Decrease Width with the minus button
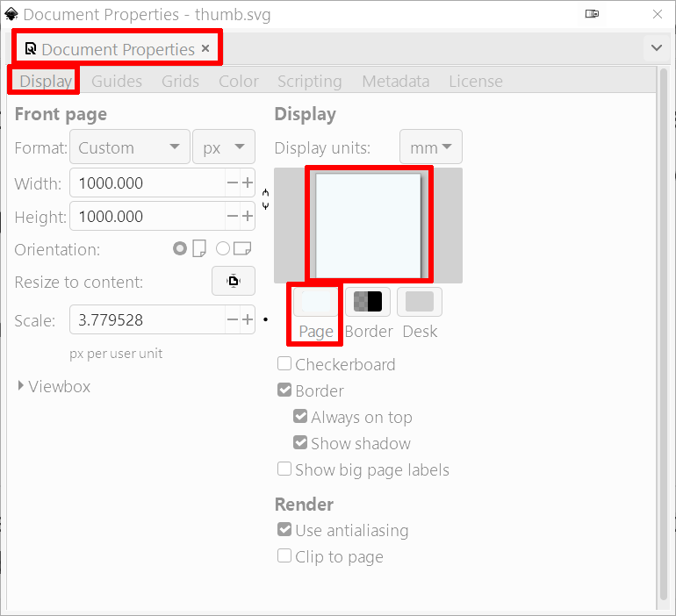The height and width of the screenshot is (616, 676). point(233,183)
